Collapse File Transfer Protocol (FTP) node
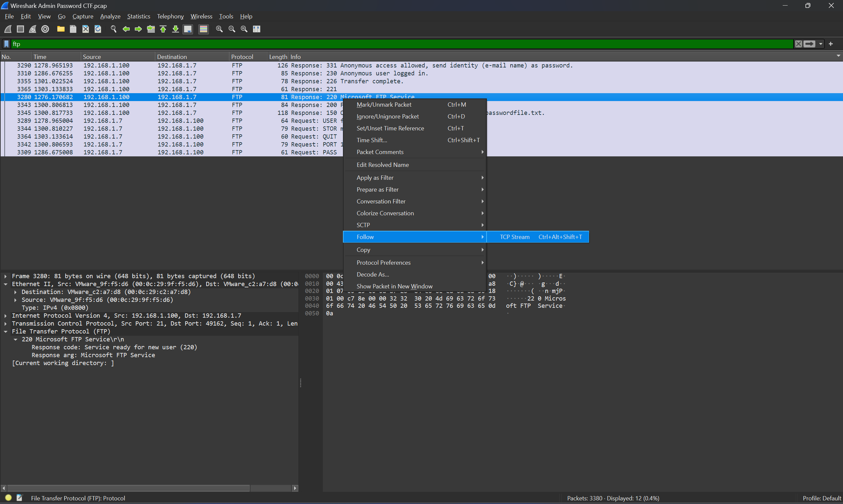 [6, 332]
